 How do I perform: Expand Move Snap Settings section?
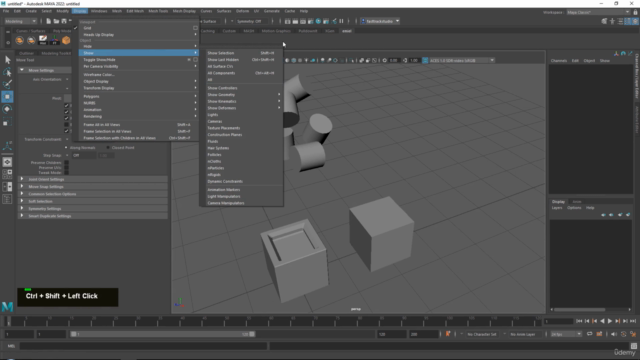[x=22, y=187]
